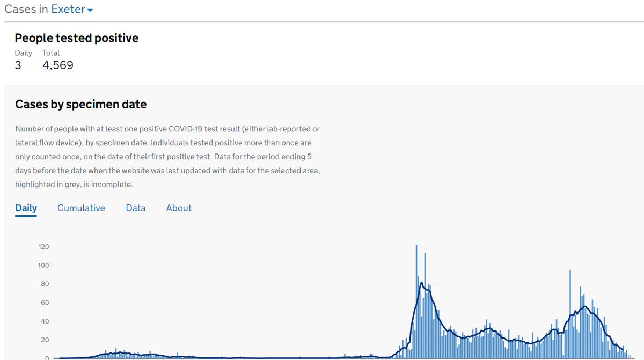644x360 pixels.
Task: Click the 20 y-axis label
Action: click(x=45, y=340)
